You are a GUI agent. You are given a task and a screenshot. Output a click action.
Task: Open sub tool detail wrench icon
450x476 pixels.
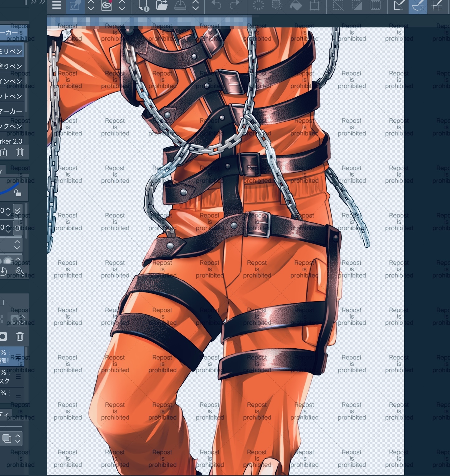tap(20, 272)
